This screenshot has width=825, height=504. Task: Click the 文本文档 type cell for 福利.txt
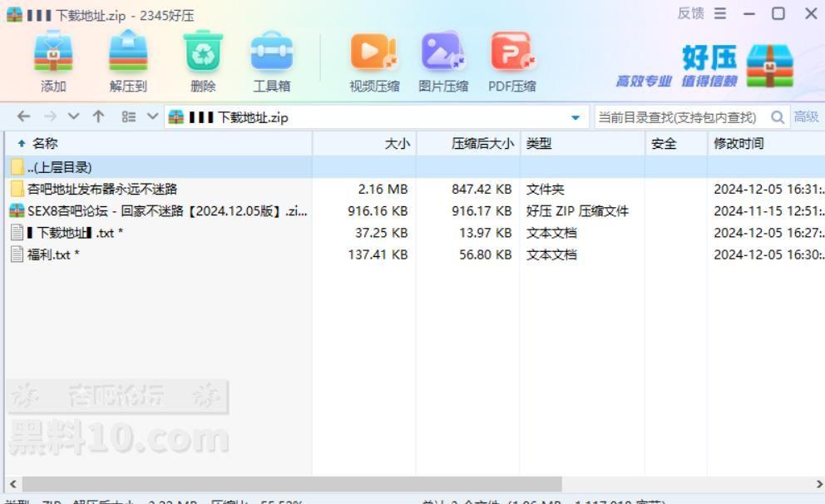pos(551,254)
